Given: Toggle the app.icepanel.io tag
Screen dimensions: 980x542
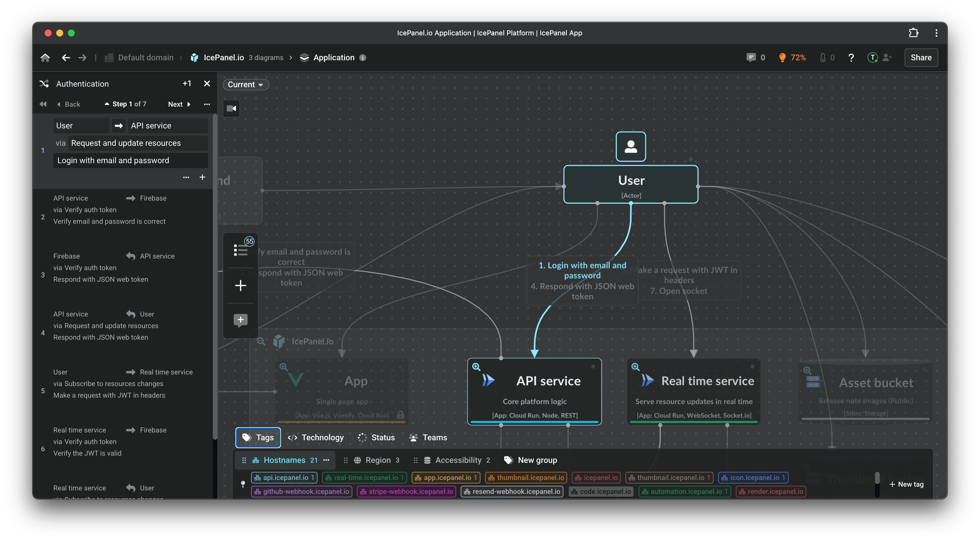Looking at the screenshot, I should [x=446, y=478].
